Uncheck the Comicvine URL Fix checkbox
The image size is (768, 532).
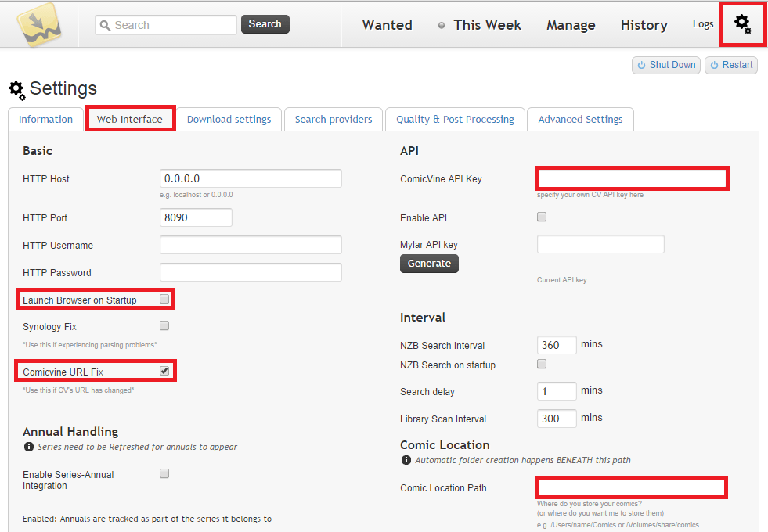click(164, 371)
